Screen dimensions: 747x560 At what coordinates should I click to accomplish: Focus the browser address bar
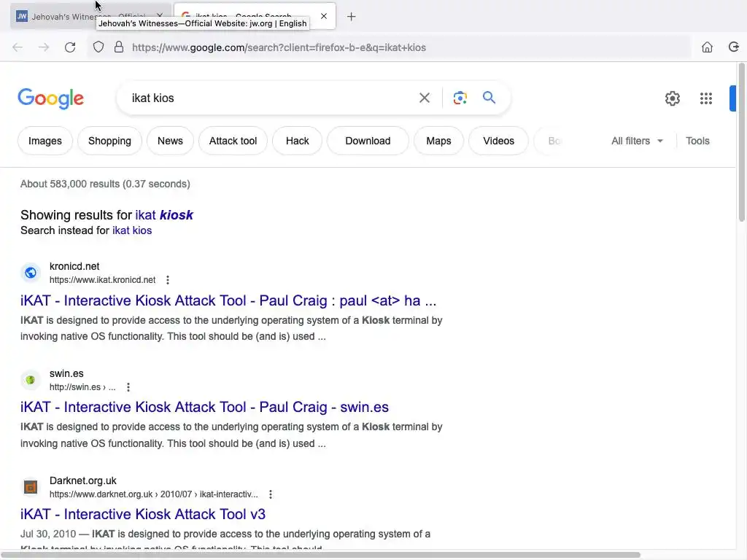388,47
